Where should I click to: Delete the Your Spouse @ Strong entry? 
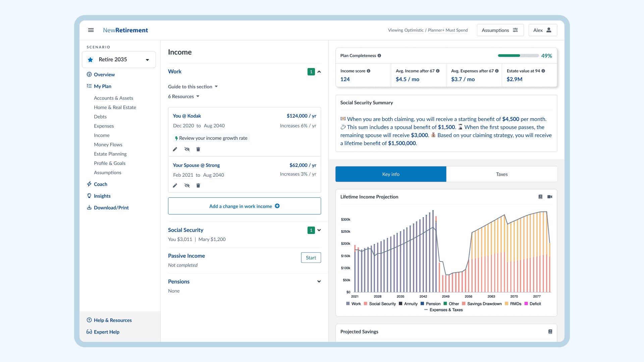click(198, 185)
